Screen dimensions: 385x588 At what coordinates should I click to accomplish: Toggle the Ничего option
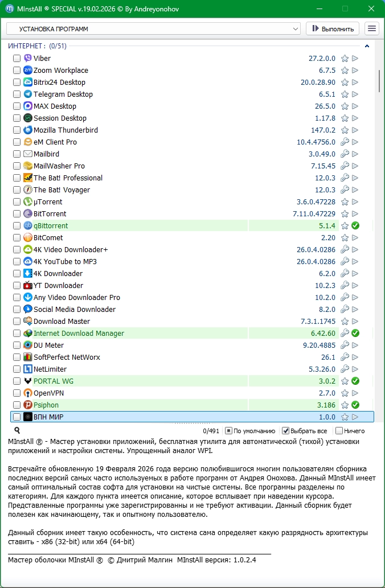click(350, 431)
